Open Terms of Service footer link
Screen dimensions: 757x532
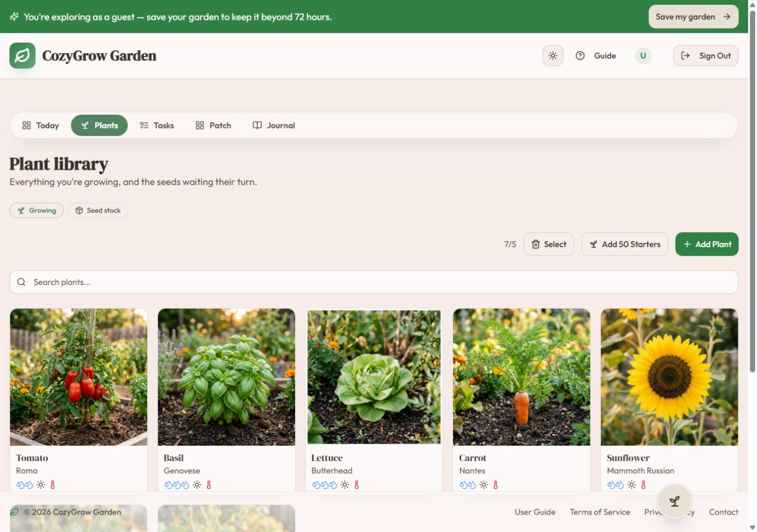click(600, 512)
